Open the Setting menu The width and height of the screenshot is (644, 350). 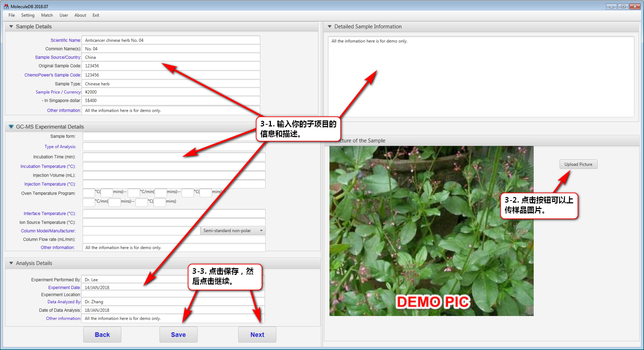pos(28,15)
